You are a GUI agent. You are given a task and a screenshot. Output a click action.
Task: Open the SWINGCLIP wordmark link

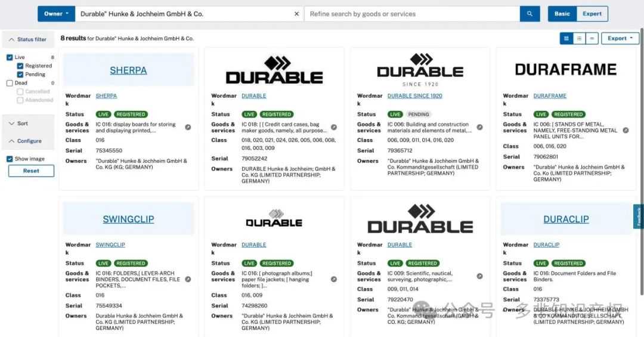point(110,245)
